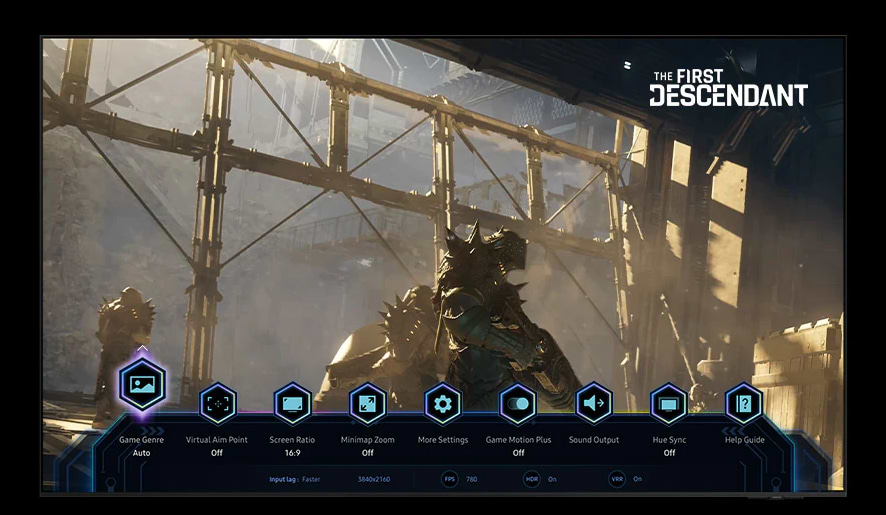886x515 pixels.
Task: Change the Screen Ratio 16:9 value
Action: (292, 453)
